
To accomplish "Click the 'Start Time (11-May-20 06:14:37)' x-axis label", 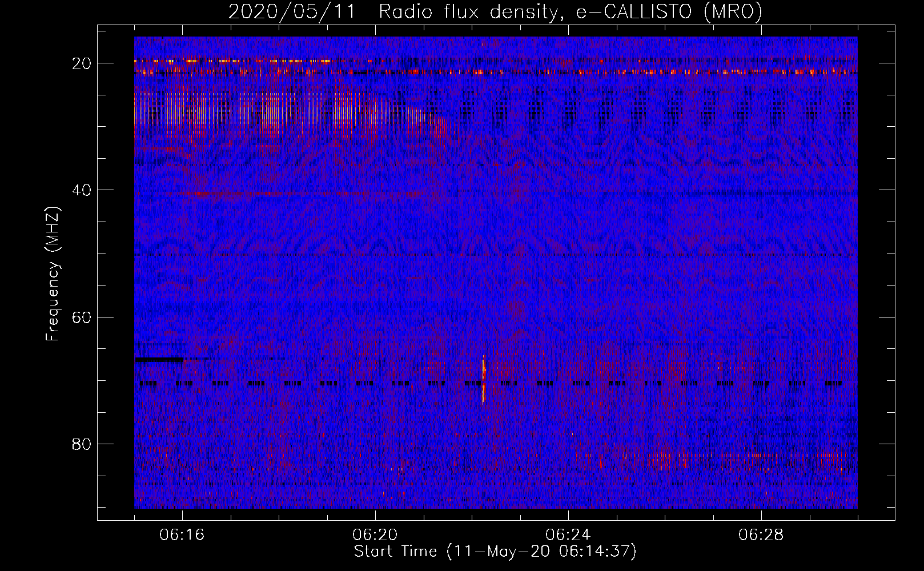I will (495, 552).
